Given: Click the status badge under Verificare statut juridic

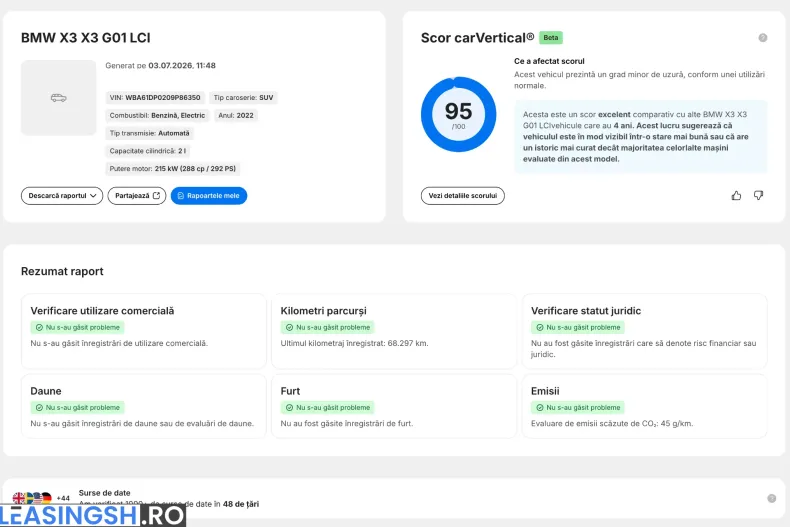Looking at the screenshot, I should (578, 327).
